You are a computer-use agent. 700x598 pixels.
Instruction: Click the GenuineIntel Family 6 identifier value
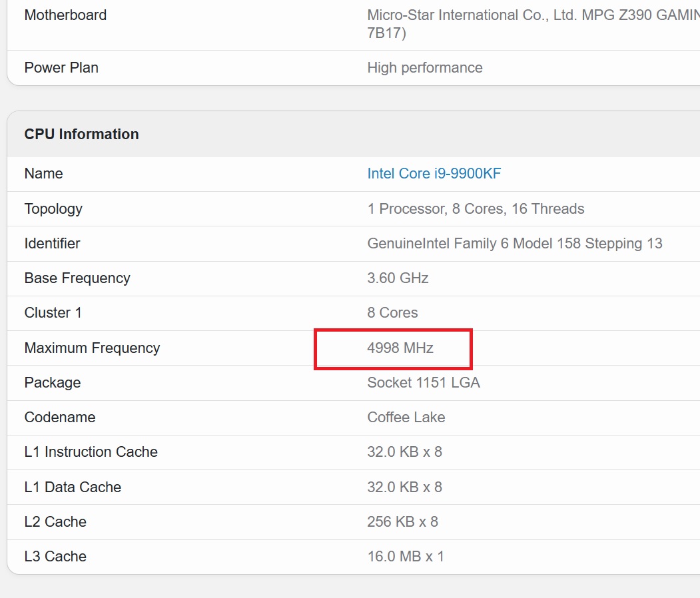click(514, 244)
